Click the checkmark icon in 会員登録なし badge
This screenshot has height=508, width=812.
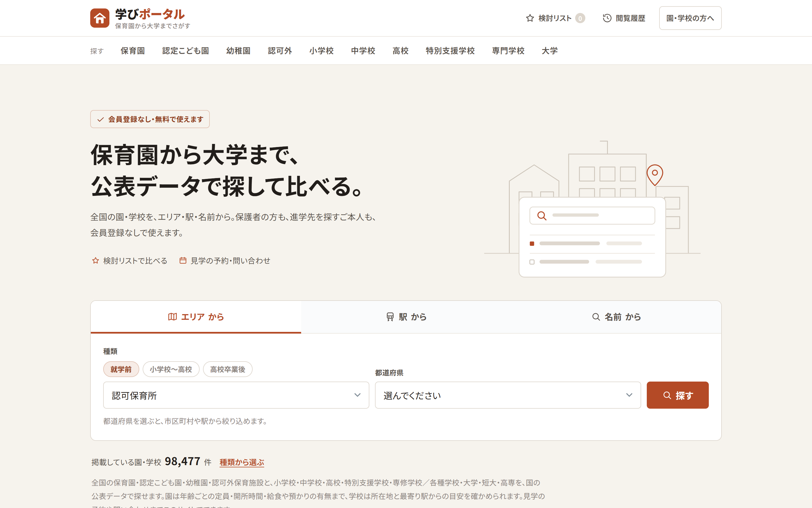[x=100, y=119]
